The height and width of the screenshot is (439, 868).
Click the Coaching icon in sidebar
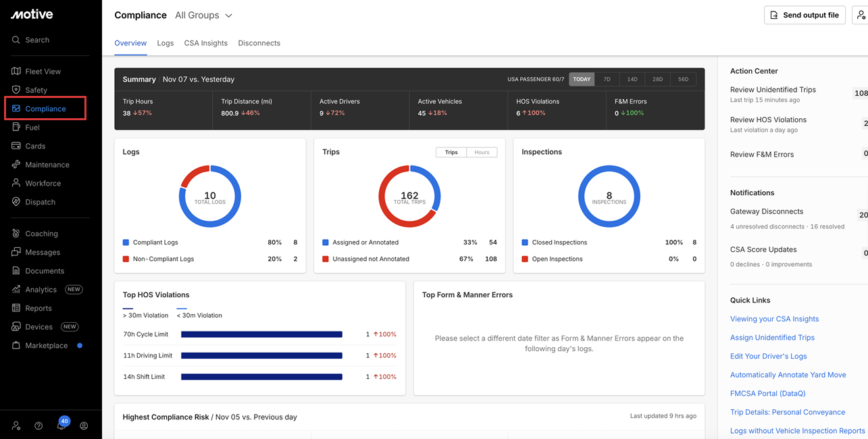[16, 234]
